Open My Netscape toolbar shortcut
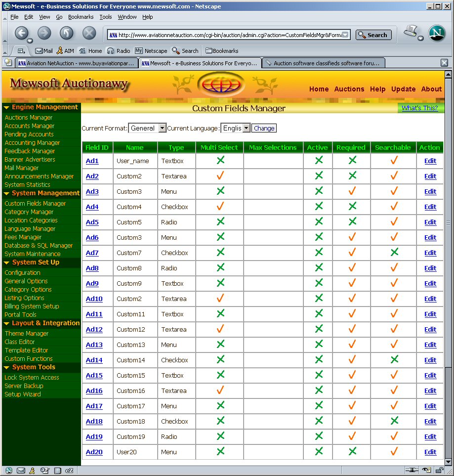 pyautogui.click(x=151, y=51)
